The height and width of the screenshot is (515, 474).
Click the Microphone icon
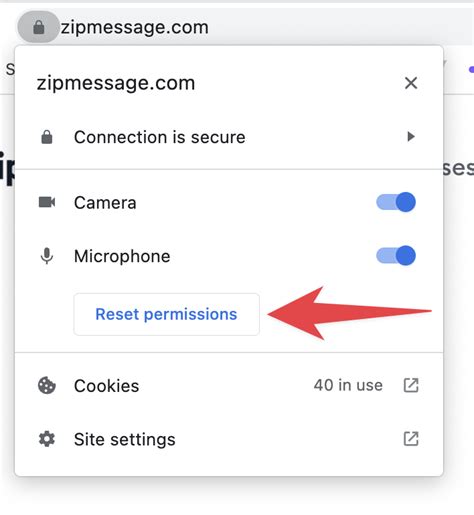47,256
